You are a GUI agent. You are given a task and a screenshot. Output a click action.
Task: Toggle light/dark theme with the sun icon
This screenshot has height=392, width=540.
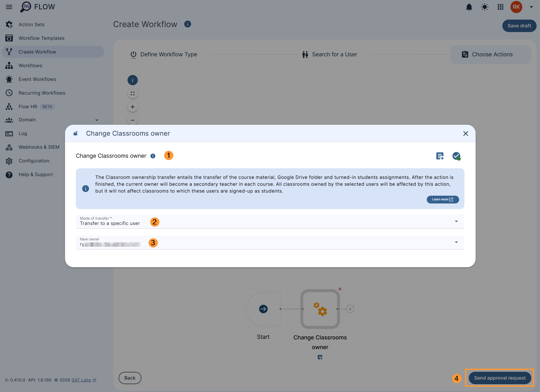click(484, 7)
